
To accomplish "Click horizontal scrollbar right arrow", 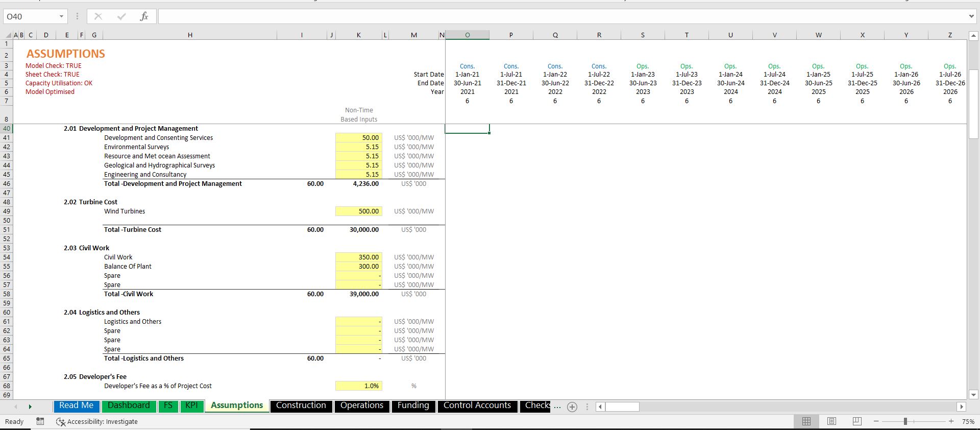I will (962, 407).
